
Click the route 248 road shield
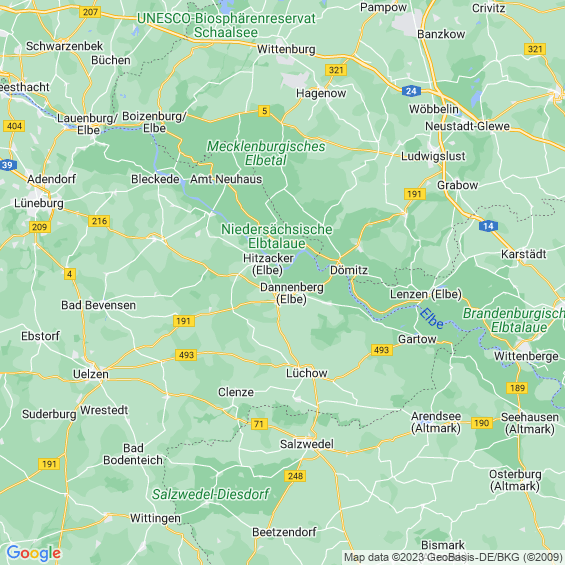click(295, 476)
